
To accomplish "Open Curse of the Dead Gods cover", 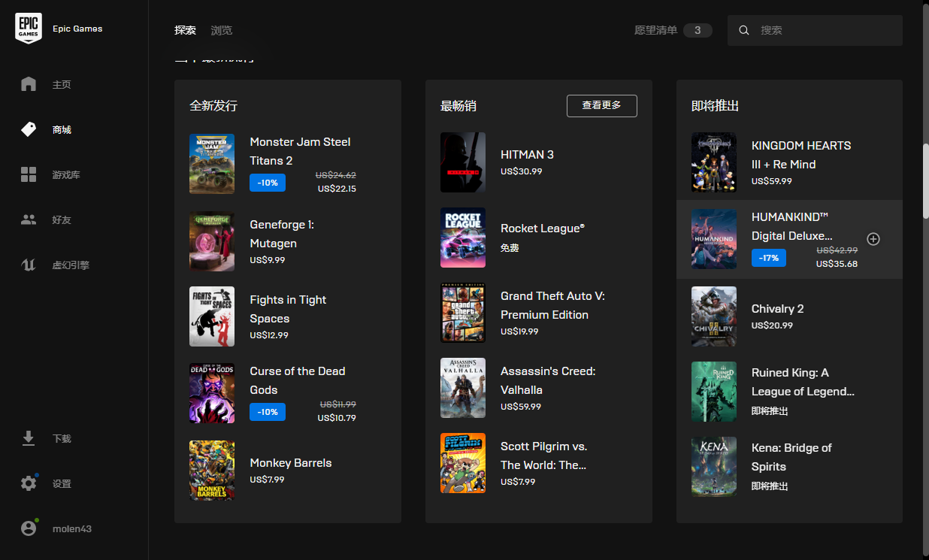I will click(212, 393).
